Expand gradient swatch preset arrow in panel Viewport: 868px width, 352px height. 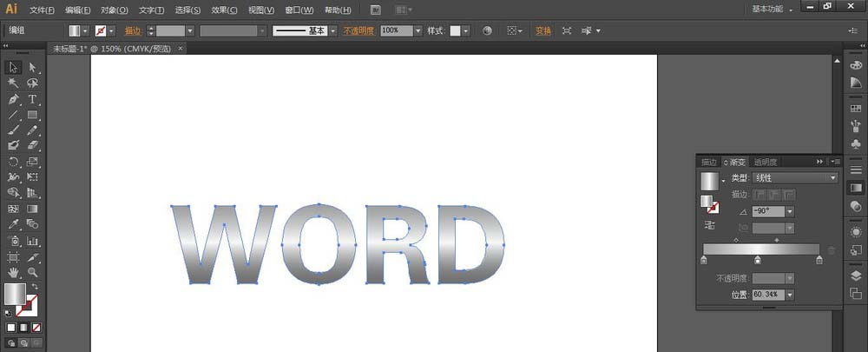(723, 181)
